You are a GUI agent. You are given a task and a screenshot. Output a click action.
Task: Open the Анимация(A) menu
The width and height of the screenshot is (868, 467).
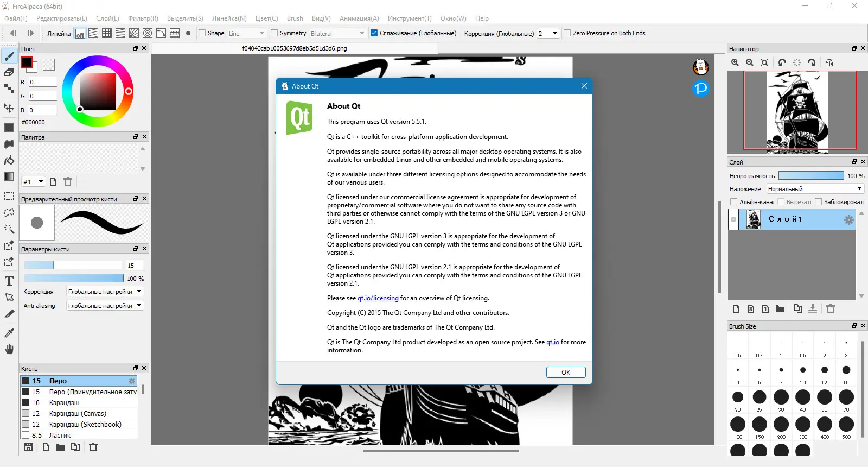(x=359, y=18)
